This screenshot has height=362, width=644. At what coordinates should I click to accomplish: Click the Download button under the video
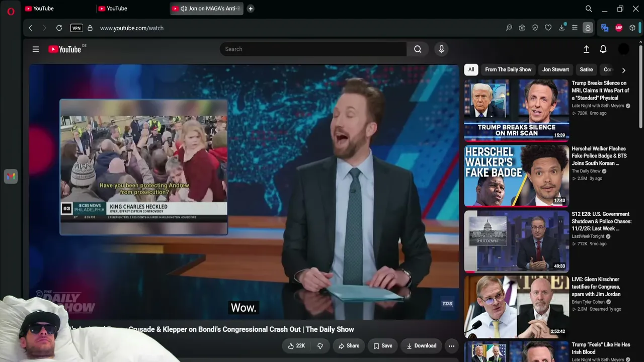coord(421,346)
